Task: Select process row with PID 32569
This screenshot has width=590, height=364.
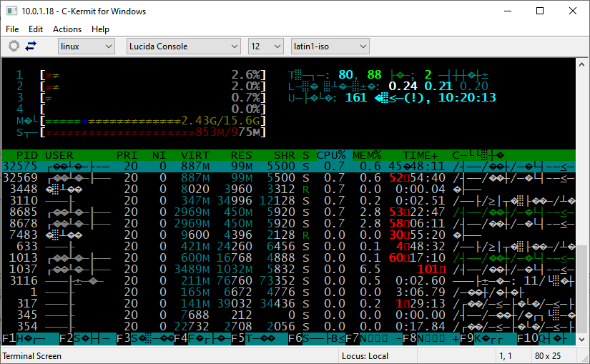Action: coord(289,177)
